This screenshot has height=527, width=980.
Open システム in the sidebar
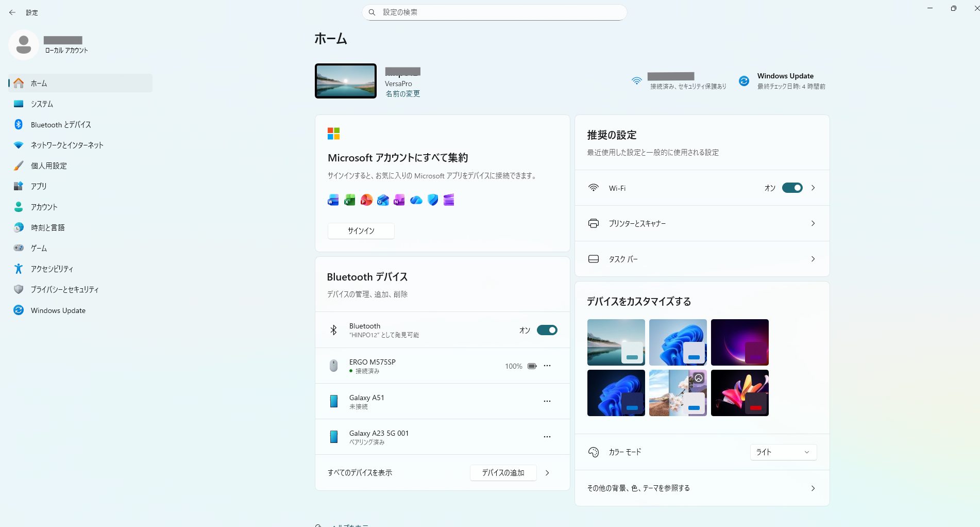tap(42, 104)
